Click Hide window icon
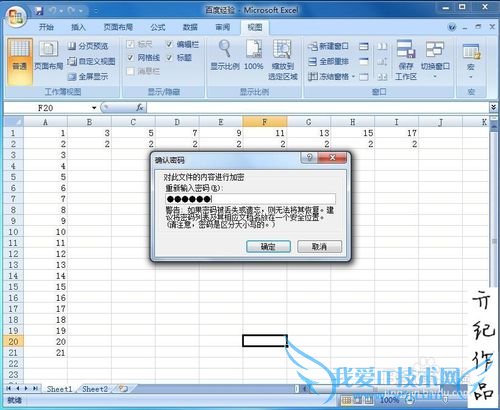The height and width of the screenshot is (410, 500). tap(364, 61)
